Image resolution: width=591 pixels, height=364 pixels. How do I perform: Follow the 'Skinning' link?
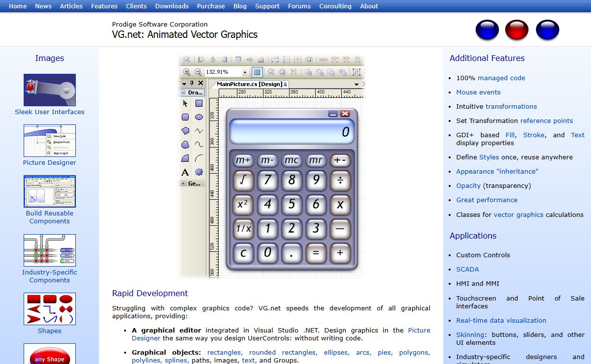(470, 334)
